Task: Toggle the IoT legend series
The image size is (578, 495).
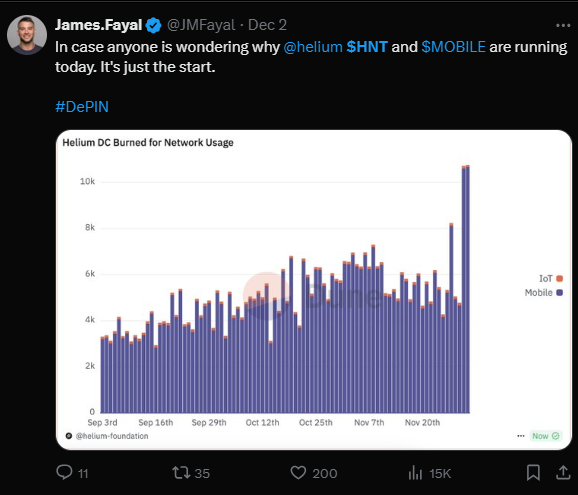Action: tap(551, 279)
